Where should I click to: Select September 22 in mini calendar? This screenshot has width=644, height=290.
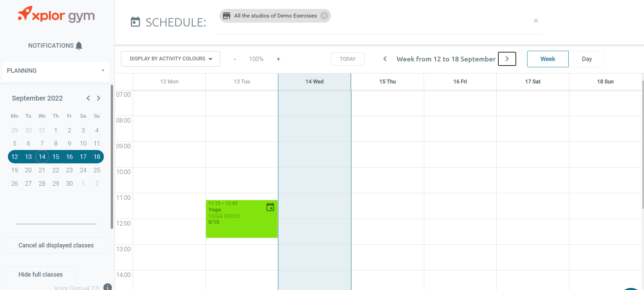click(x=56, y=170)
